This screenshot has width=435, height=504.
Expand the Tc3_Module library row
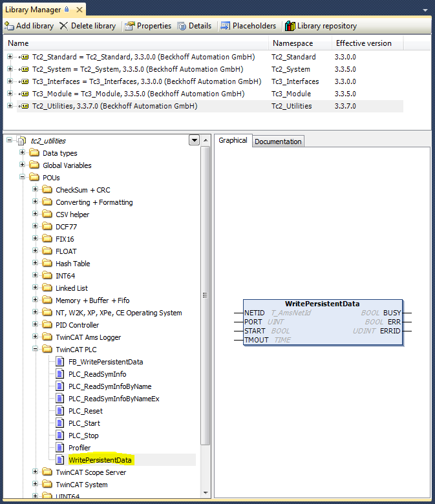(x=10, y=93)
